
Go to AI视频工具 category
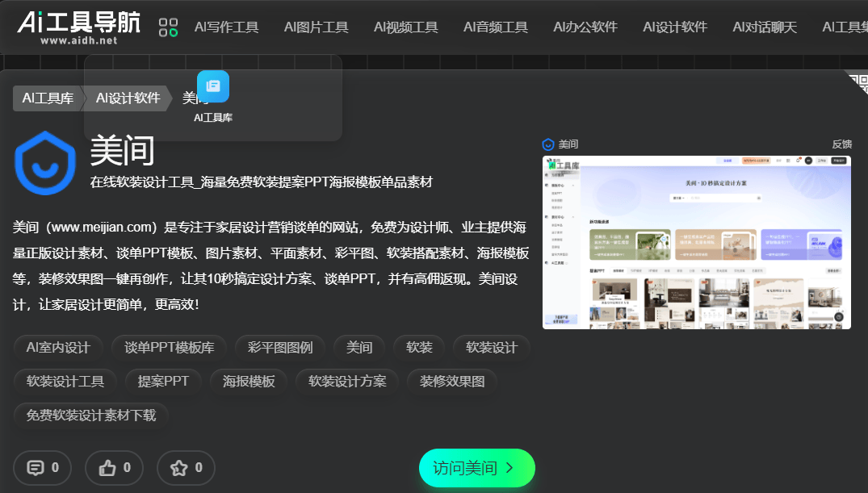point(405,27)
